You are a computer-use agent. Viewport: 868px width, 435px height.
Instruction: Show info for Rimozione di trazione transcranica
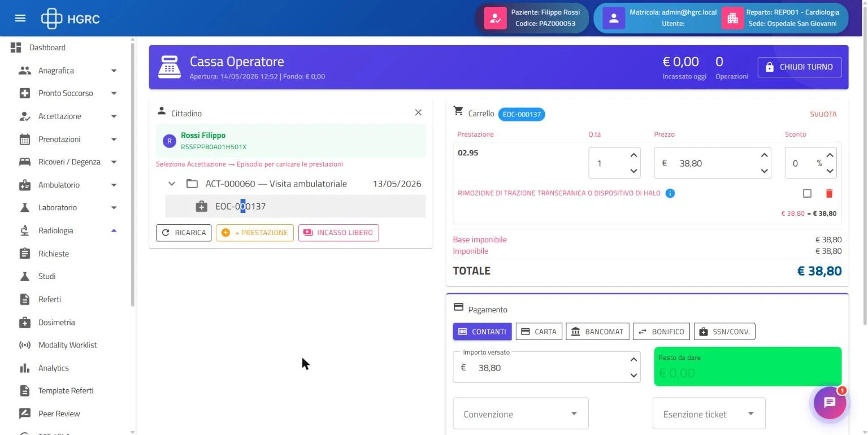670,193
